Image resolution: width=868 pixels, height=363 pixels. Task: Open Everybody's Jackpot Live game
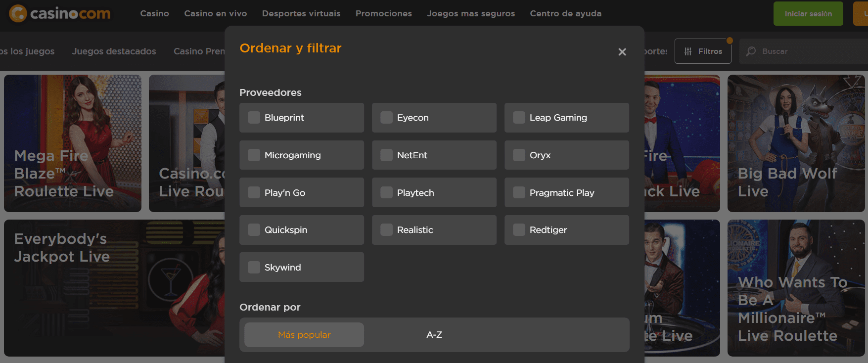[x=114, y=288]
